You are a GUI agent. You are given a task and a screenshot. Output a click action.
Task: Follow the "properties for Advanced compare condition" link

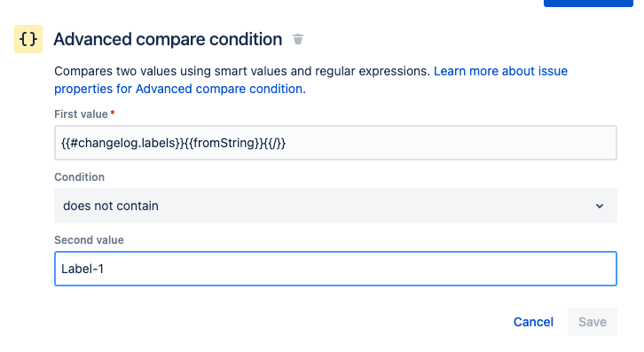[180, 89]
